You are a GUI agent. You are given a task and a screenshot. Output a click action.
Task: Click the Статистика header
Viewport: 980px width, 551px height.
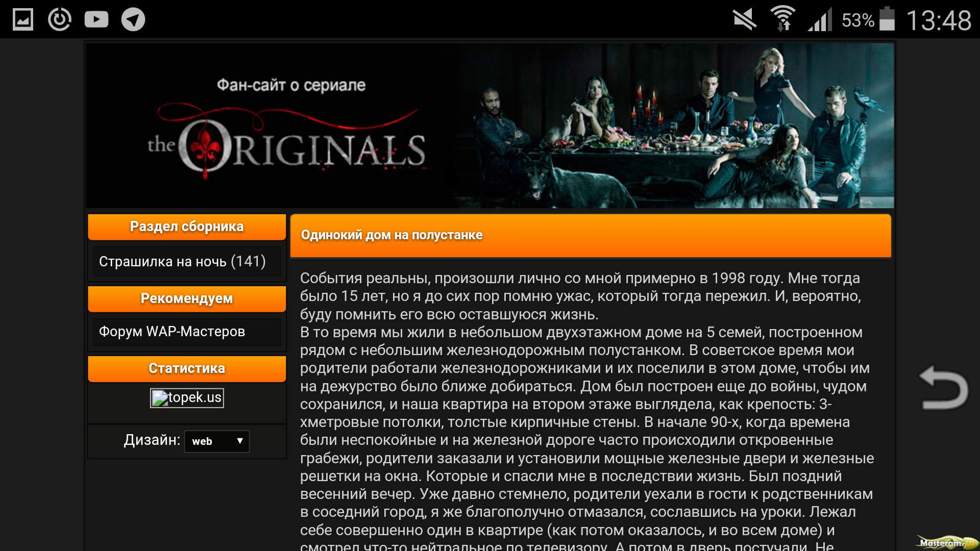(187, 368)
